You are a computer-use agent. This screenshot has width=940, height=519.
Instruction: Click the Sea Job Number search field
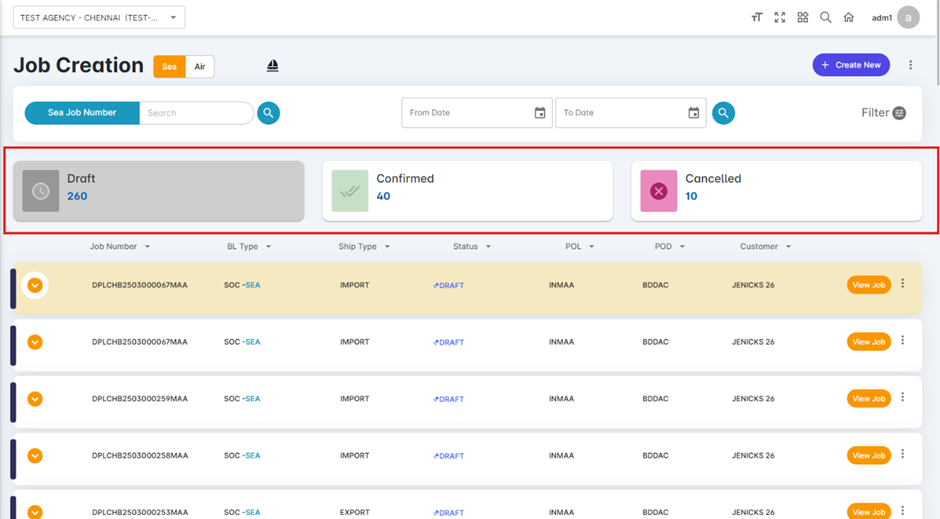point(195,113)
